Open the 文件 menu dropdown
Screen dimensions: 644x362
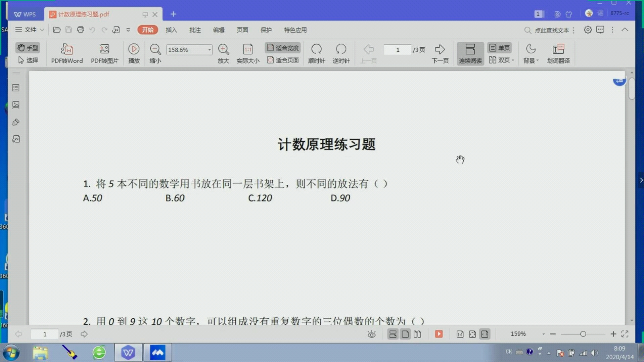[x=29, y=30]
